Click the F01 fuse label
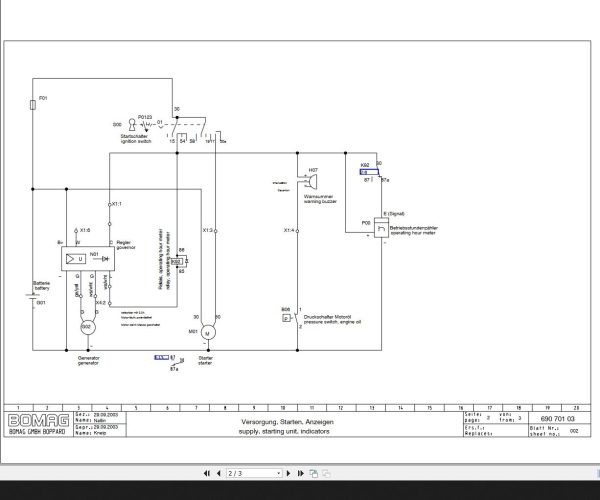Viewport: 600px width, 500px height. tap(43, 98)
